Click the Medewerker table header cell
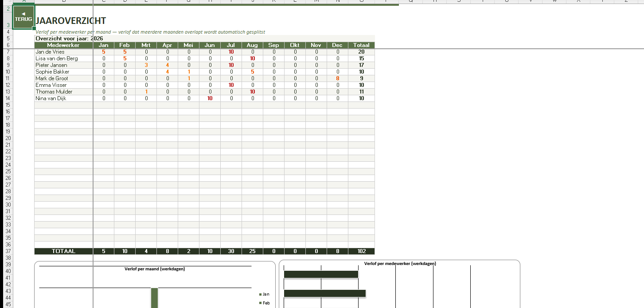Screen dimensions: 644x308 (x=63, y=45)
